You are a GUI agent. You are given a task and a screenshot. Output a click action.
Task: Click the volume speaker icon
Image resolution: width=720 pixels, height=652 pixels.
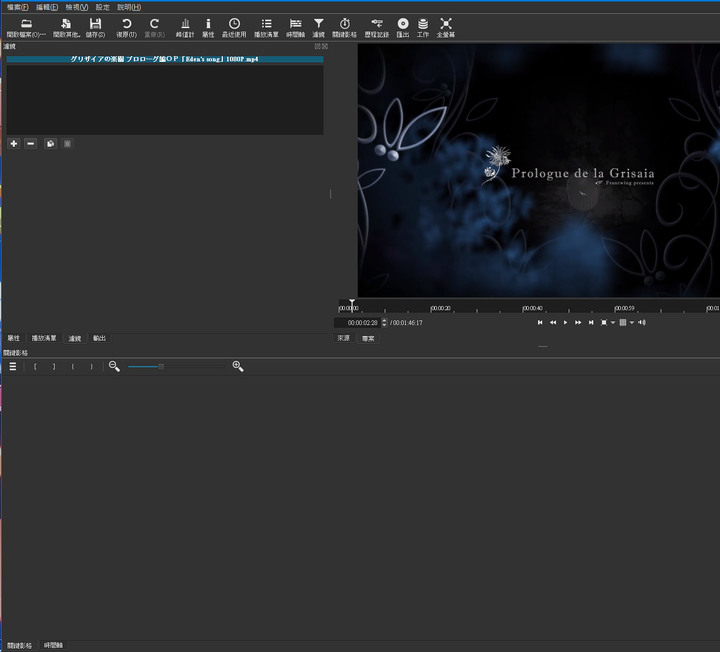642,323
